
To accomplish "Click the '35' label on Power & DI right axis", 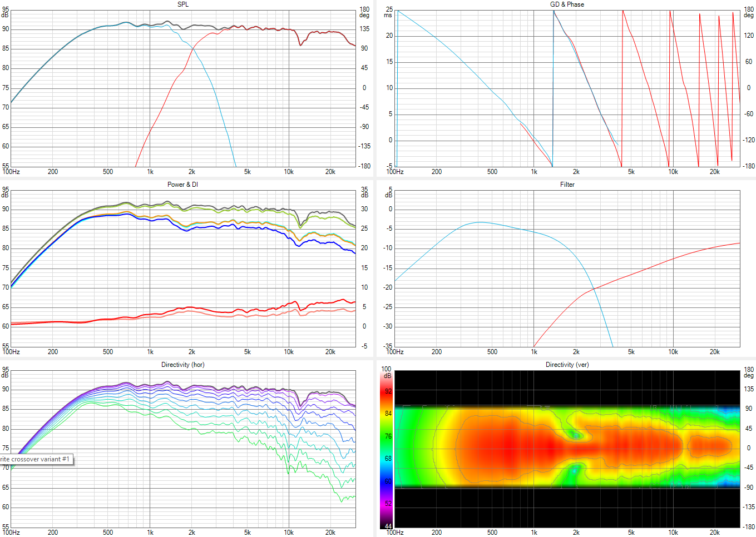I will coord(364,190).
